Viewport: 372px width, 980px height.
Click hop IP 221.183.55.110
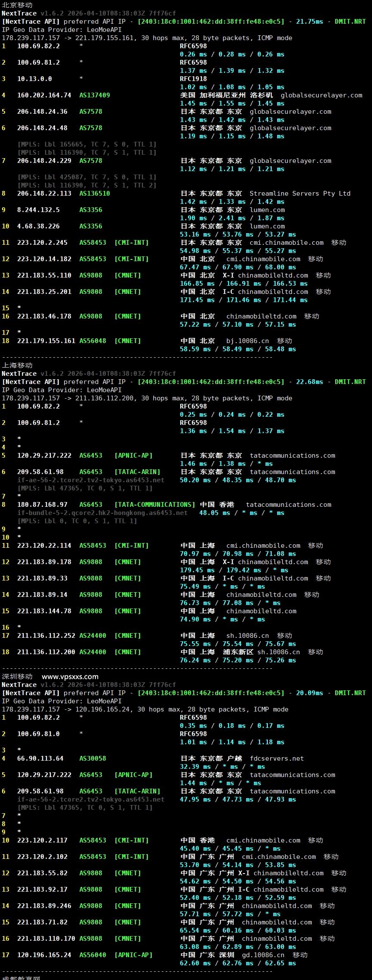pyautogui.click(x=44, y=275)
